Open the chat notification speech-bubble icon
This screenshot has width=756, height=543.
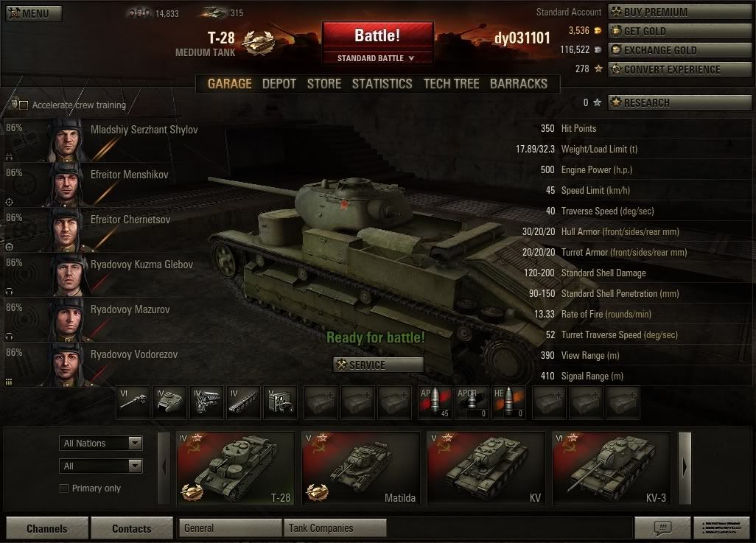[x=662, y=528]
